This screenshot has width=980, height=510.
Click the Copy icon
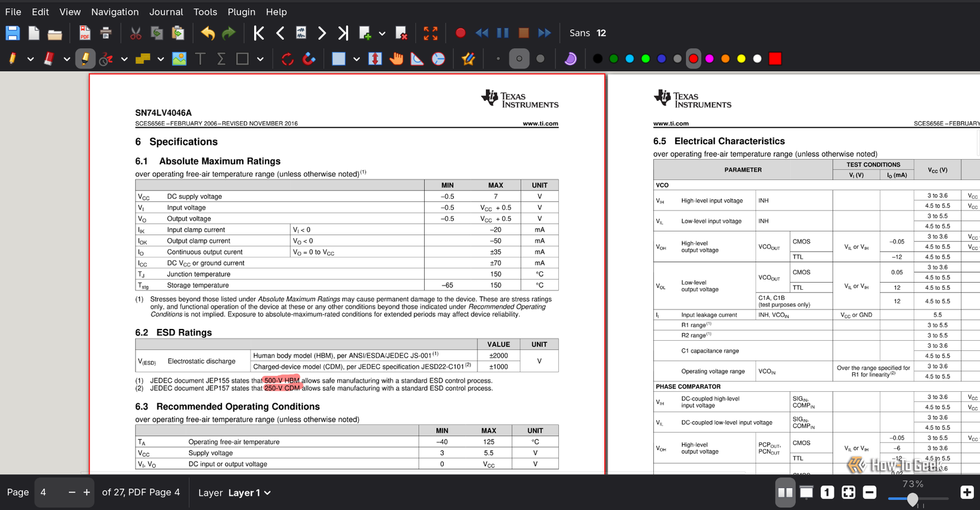pyautogui.click(x=157, y=33)
